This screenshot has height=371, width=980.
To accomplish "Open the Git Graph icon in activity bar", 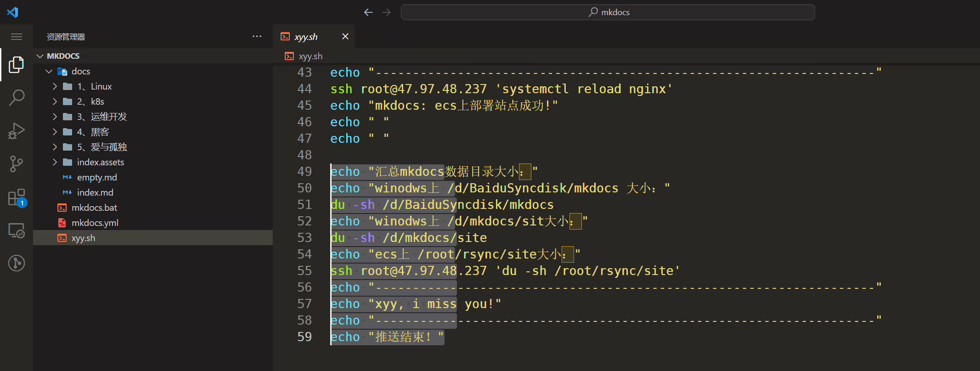I will coord(17,263).
